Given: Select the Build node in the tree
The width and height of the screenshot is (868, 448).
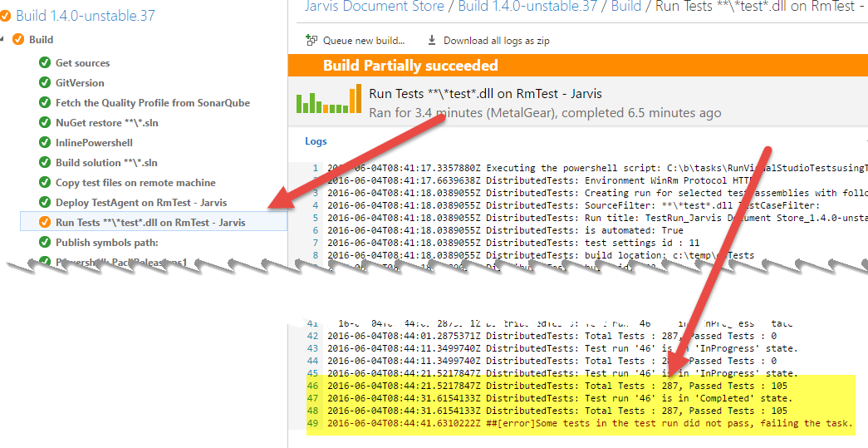Looking at the screenshot, I should (41, 39).
